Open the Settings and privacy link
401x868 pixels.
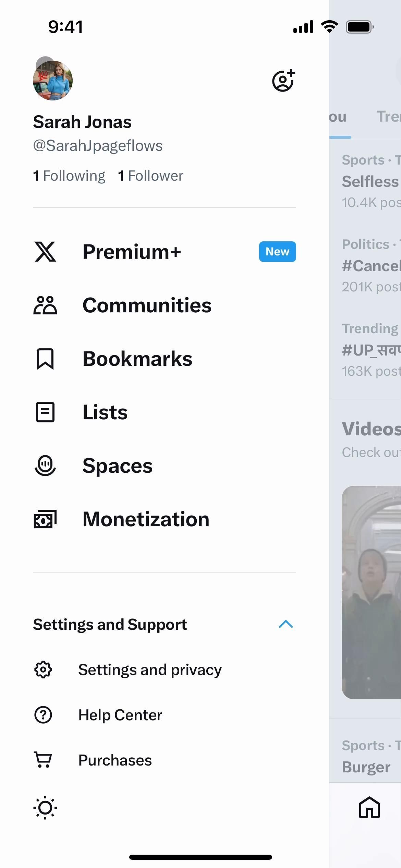[150, 670]
